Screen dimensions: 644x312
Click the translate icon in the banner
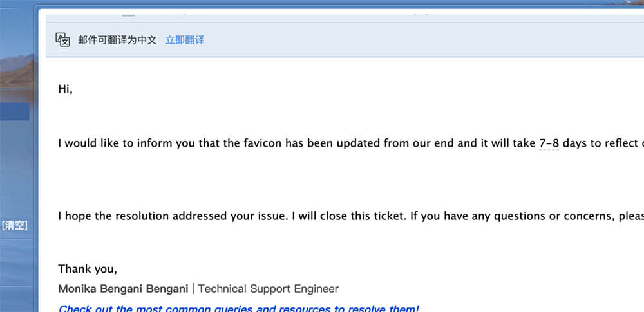coord(62,40)
